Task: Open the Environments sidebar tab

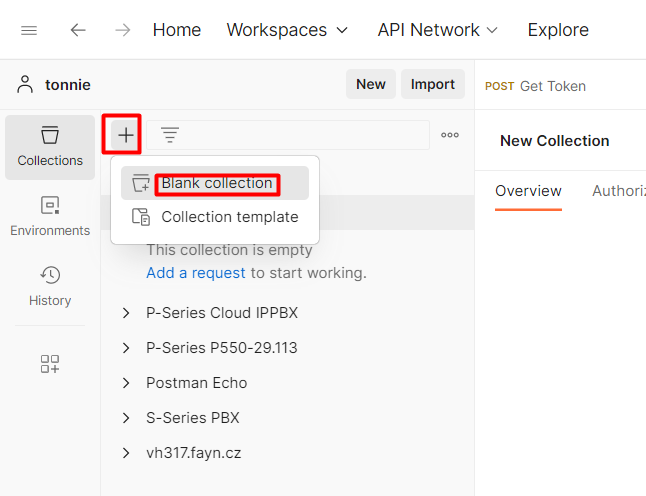Action: [x=50, y=217]
